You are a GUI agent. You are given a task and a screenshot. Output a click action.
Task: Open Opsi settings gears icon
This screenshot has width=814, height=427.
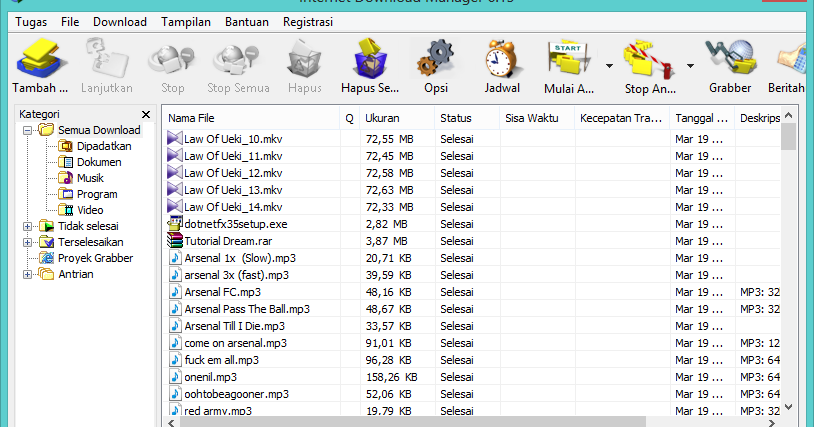tap(436, 58)
